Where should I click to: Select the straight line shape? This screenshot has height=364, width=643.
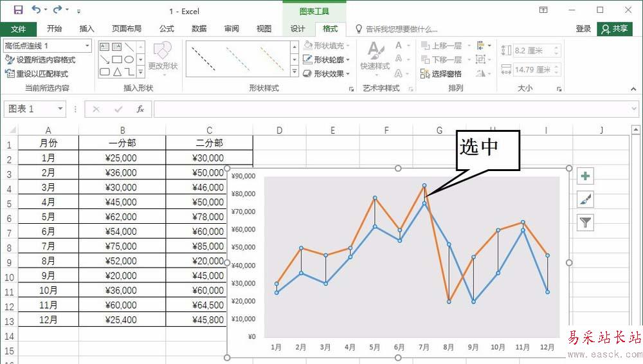tap(129, 47)
